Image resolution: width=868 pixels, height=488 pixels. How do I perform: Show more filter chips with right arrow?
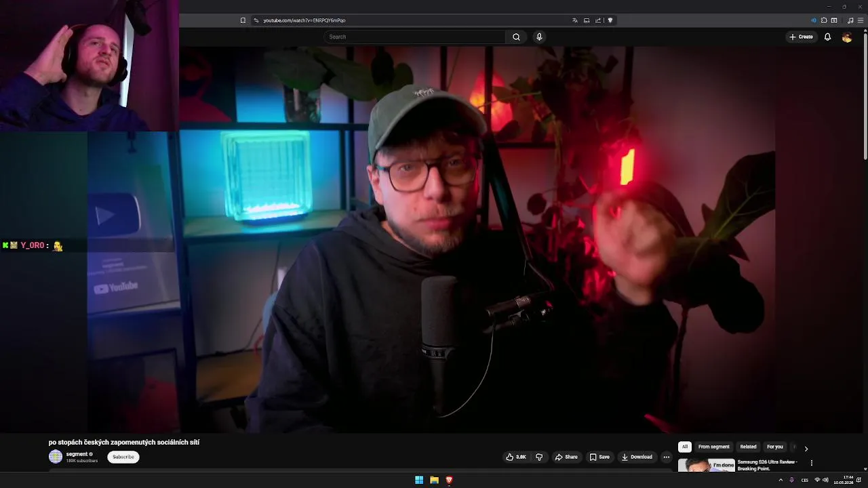pyautogui.click(x=806, y=448)
